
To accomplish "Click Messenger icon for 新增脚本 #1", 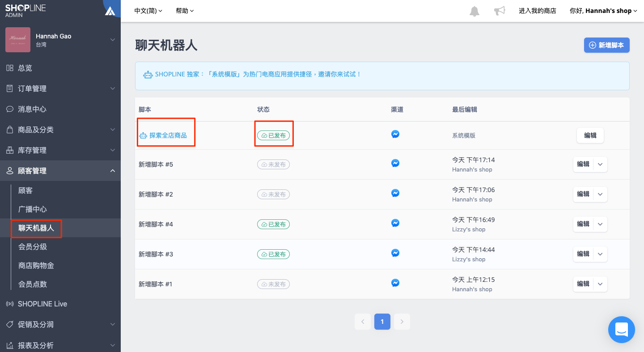I will click(395, 283).
